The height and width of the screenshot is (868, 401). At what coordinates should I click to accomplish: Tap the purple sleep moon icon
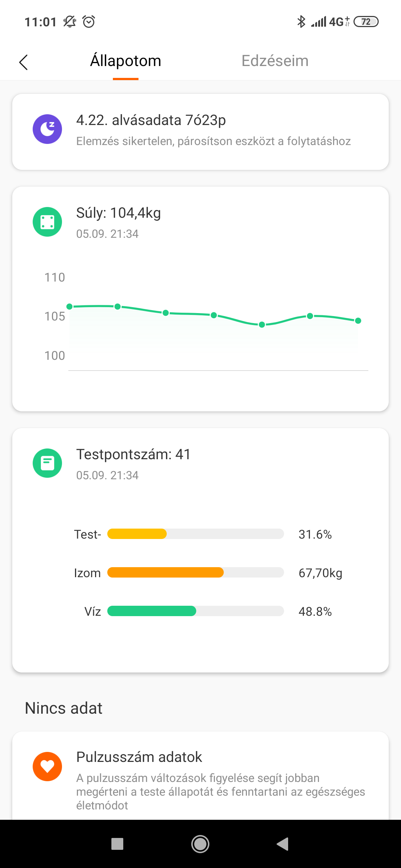click(x=47, y=129)
